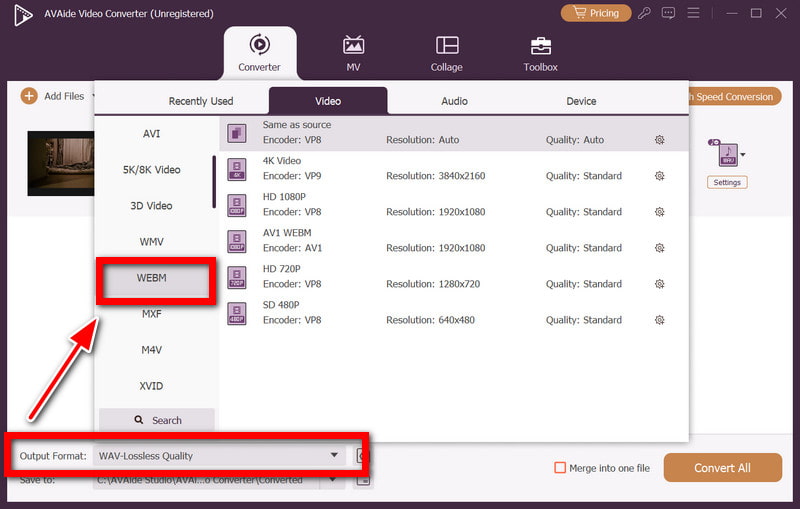
Task: Click the AV1 WEBM preset icon
Action: point(237,241)
